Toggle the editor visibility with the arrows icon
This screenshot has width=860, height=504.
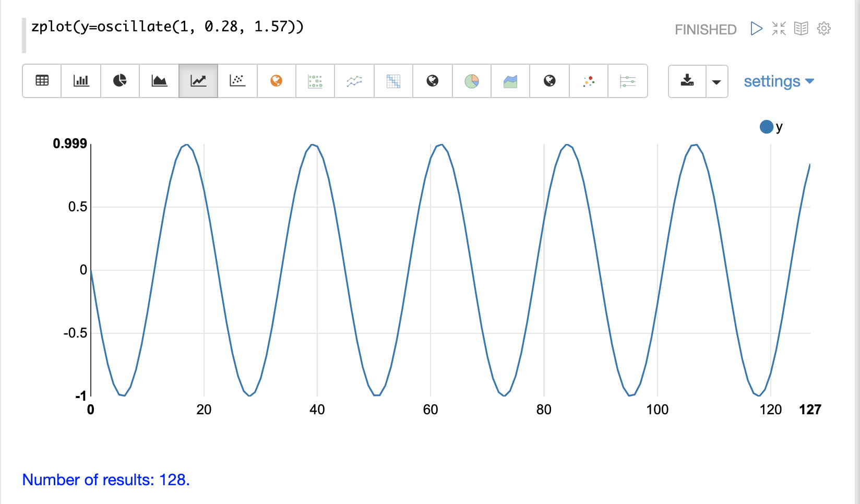click(x=779, y=28)
